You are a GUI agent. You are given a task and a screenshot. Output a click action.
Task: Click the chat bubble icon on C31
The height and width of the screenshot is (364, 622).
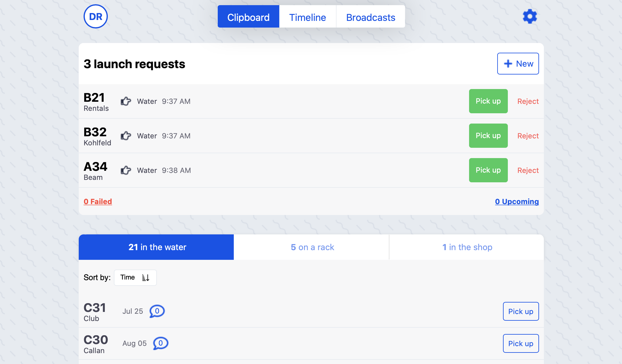click(157, 312)
